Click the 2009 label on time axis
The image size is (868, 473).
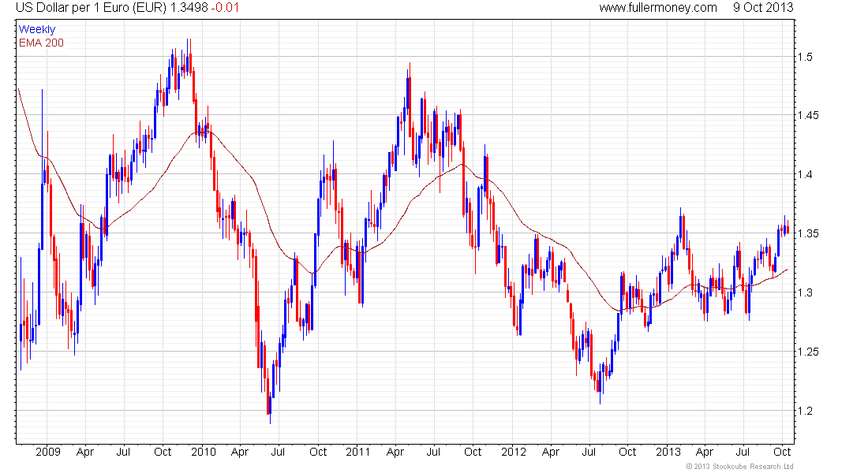coord(48,452)
